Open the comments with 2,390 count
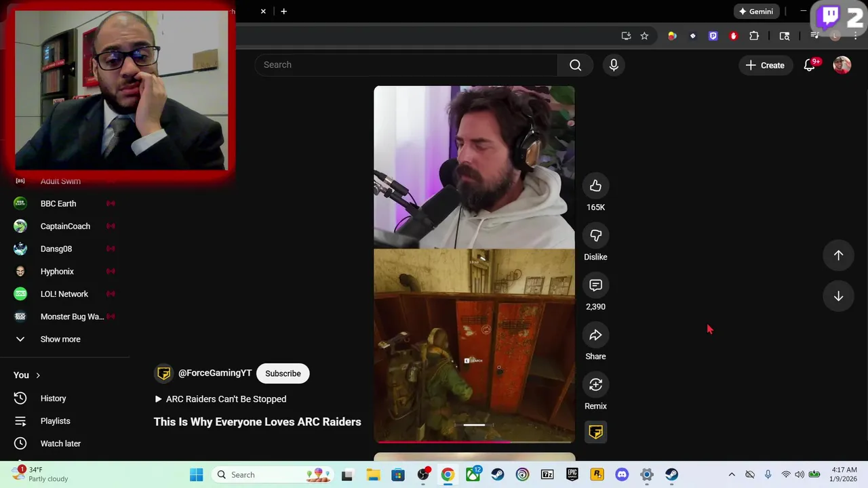 click(595, 285)
